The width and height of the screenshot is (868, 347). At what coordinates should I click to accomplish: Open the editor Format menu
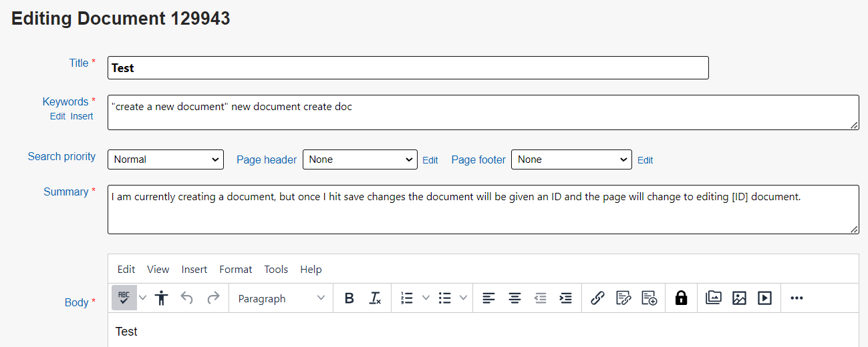tap(236, 270)
